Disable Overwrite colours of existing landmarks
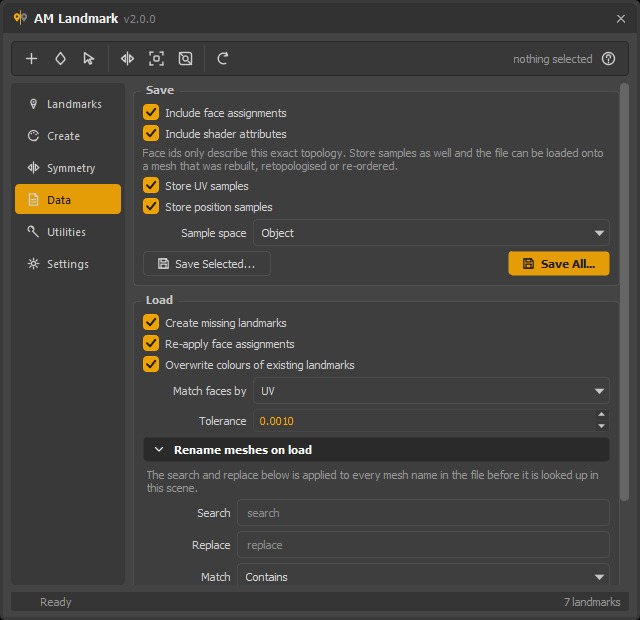640x620 pixels. 151,364
